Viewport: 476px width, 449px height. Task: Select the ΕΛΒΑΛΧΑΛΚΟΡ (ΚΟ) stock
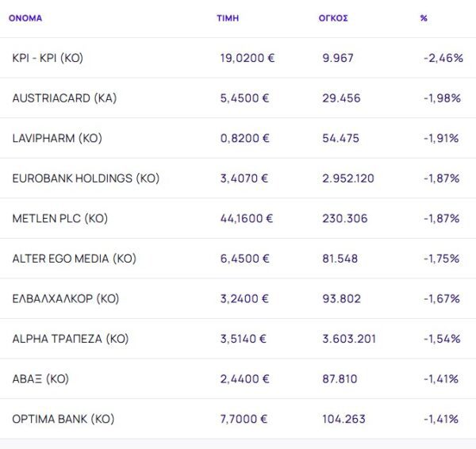[x=65, y=299]
